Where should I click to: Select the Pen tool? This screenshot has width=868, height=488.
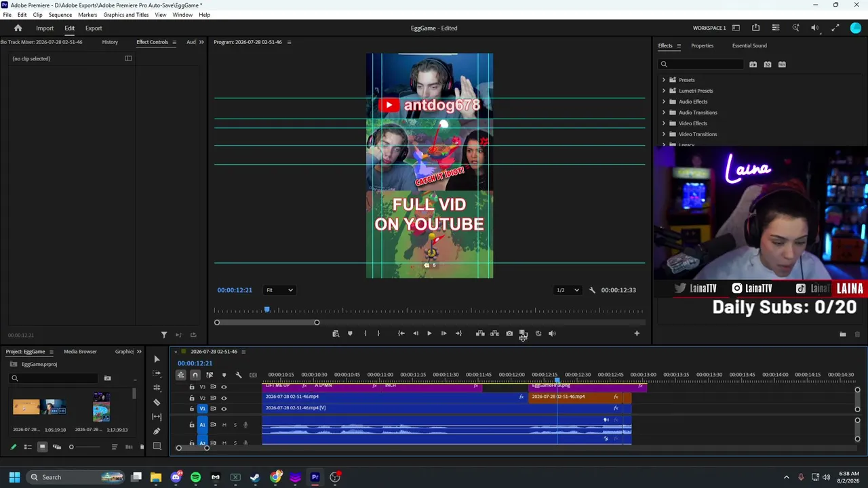point(157,431)
